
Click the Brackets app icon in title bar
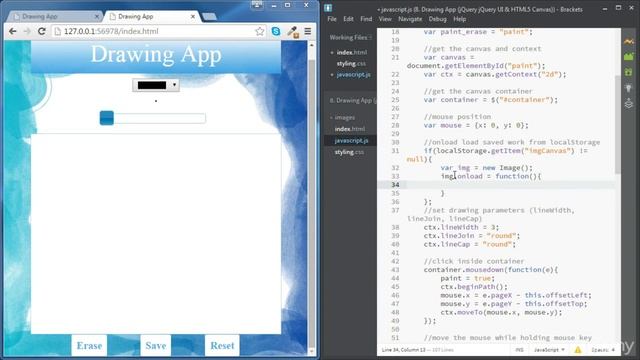tap(328, 8)
